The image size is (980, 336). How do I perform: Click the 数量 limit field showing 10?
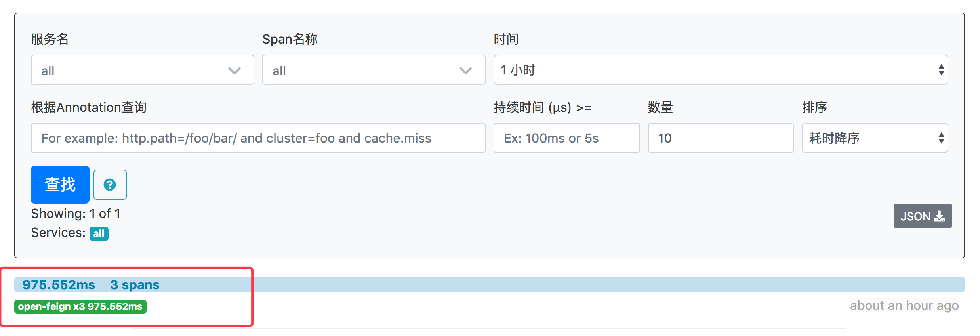coord(720,138)
